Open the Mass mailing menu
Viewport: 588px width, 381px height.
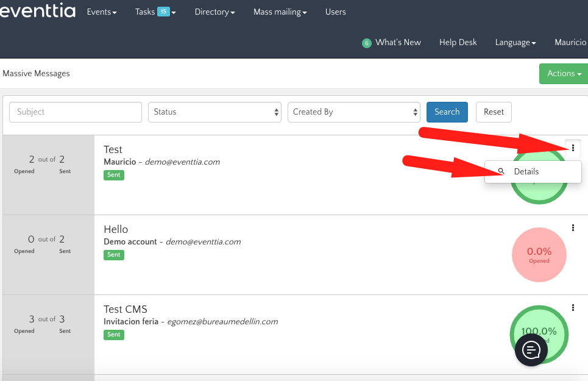[280, 12]
